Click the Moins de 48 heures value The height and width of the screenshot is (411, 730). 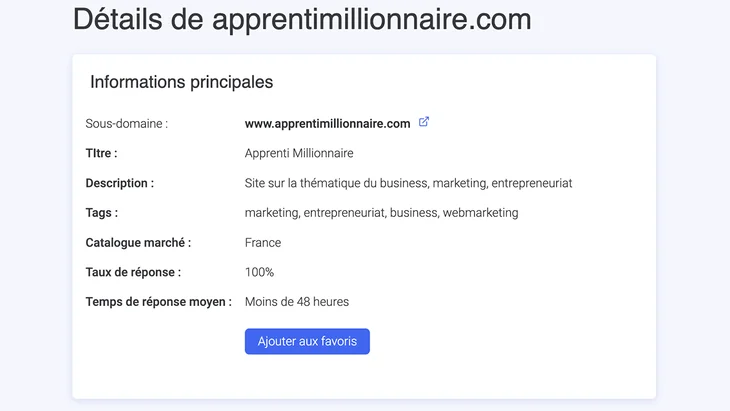(x=297, y=302)
